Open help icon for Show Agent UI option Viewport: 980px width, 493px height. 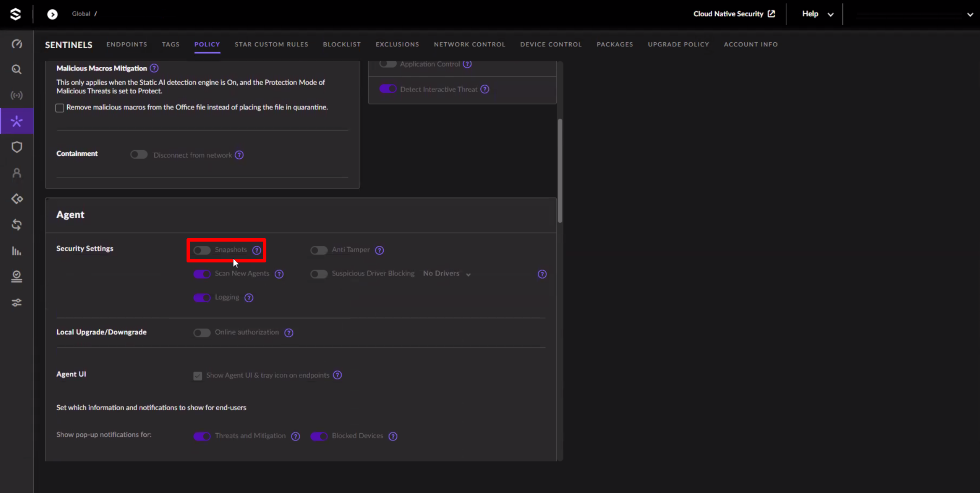tap(338, 375)
